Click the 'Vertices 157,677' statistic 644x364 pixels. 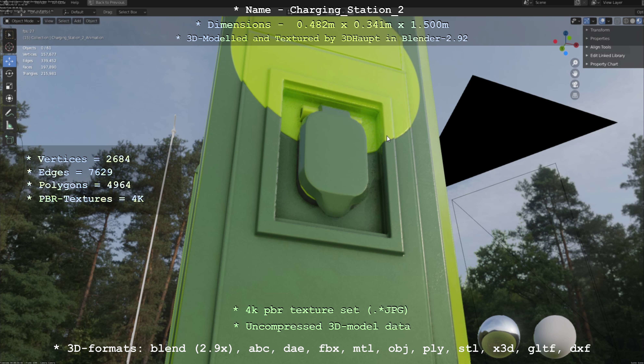tap(39, 54)
